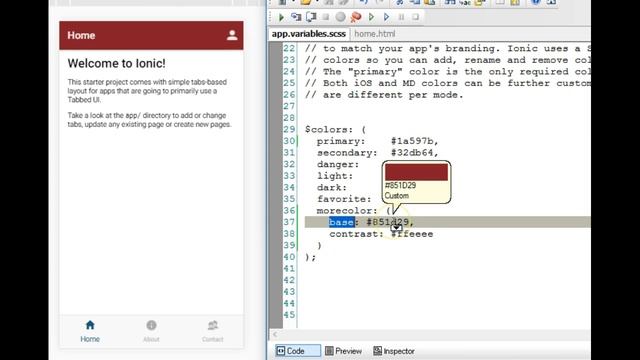This screenshot has height=360, width=640.
Task: Click line number 45 in the gutter
Action: tap(289, 315)
